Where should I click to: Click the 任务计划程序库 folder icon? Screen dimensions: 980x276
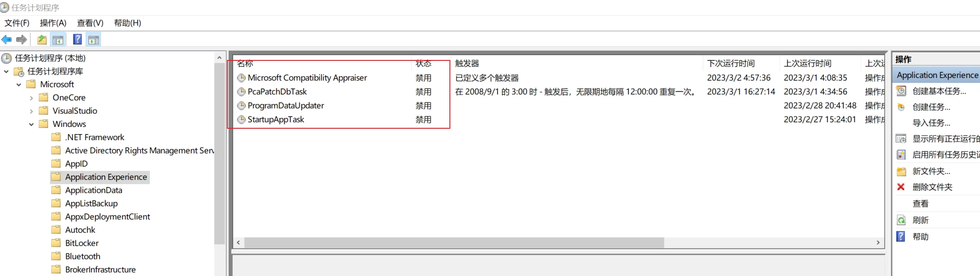19,71
